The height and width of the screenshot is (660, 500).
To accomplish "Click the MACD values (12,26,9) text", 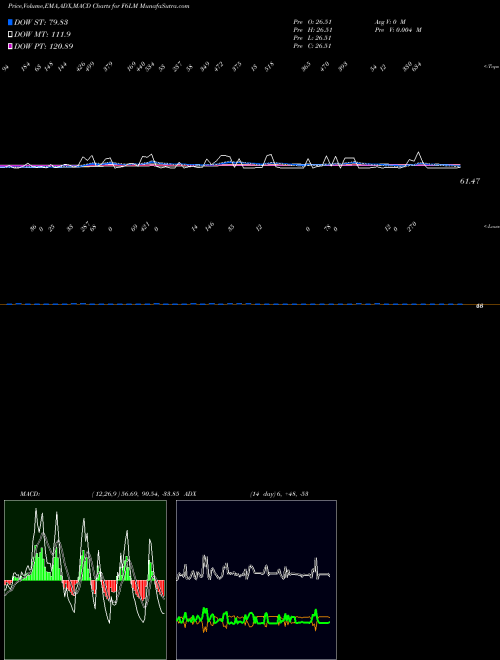I will tap(136, 494).
